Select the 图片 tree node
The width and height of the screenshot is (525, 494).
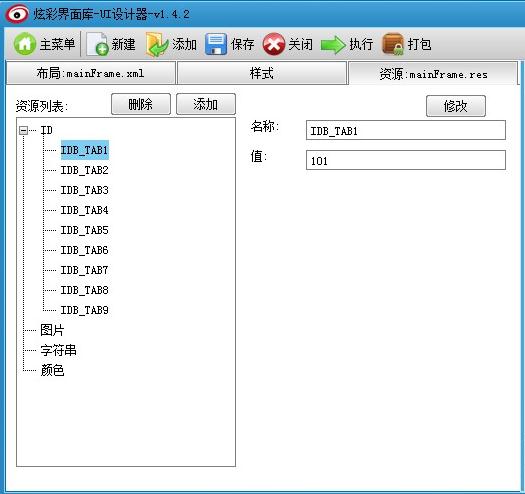[x=52, y=330]
